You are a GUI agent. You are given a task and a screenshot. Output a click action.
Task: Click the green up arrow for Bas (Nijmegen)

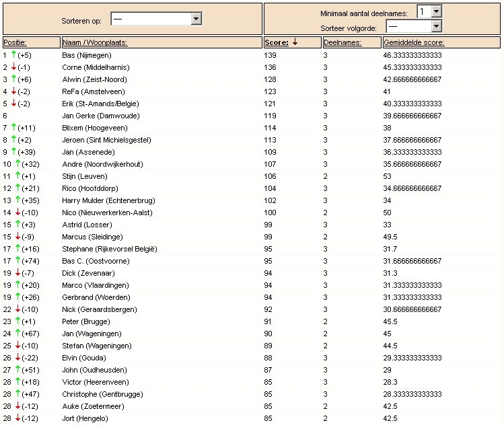pos(14,54)
